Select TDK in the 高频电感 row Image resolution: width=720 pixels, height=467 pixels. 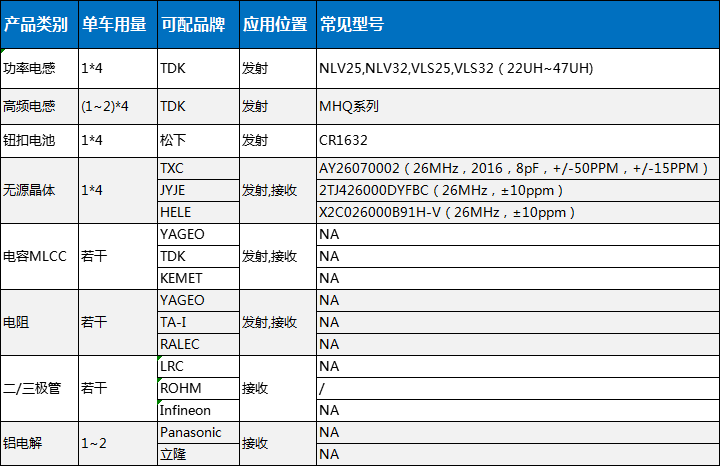point(198,107)
